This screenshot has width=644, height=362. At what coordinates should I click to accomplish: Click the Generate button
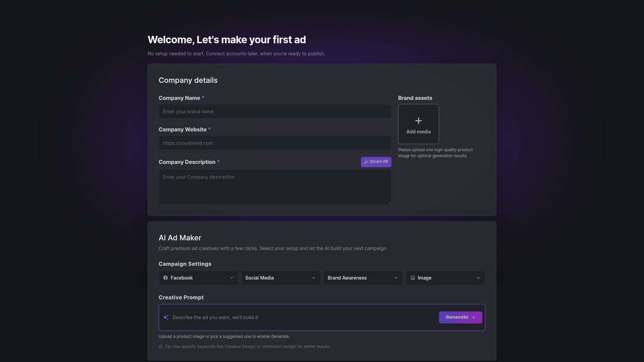click(x=460, y=317)
